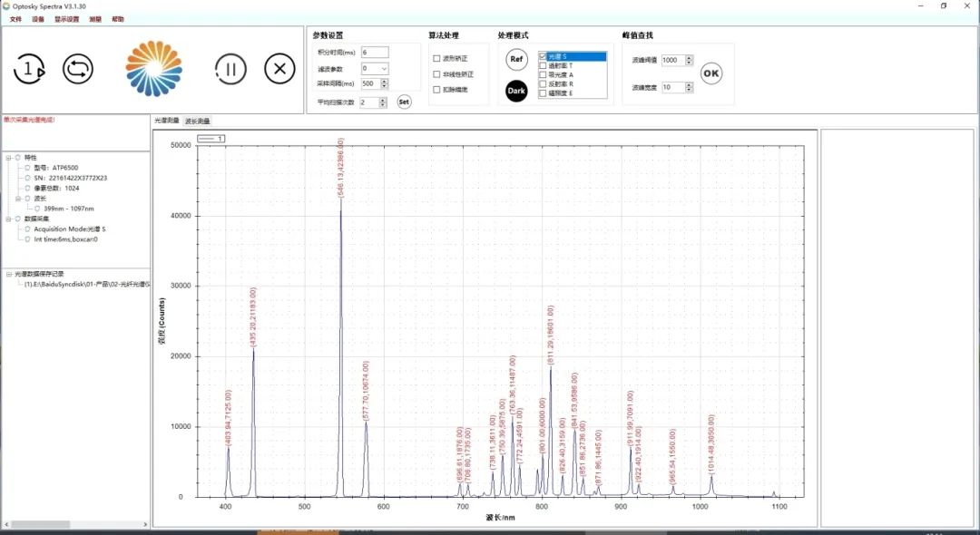980x535 pixels.
Task: Pause the spectrum acquisition
Action: point(230,69)
